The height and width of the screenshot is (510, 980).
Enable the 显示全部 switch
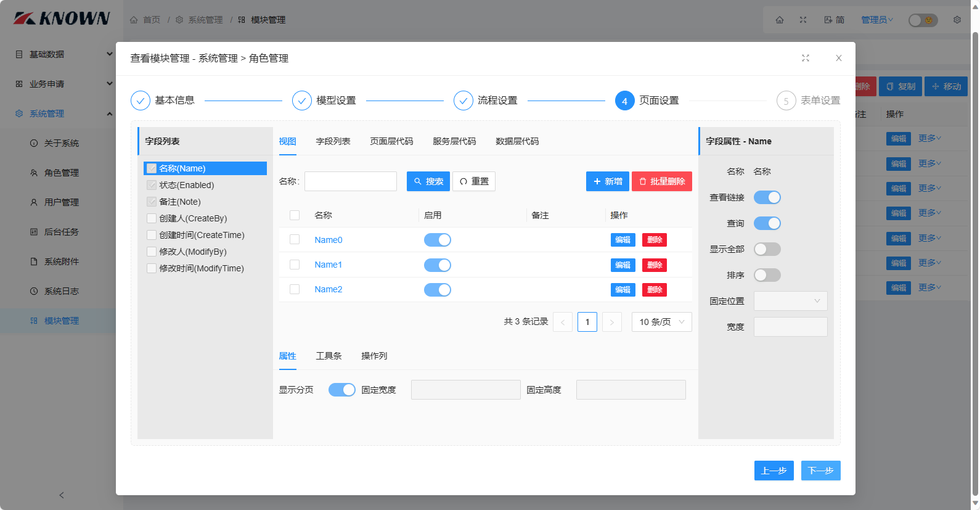coord(767,249)
